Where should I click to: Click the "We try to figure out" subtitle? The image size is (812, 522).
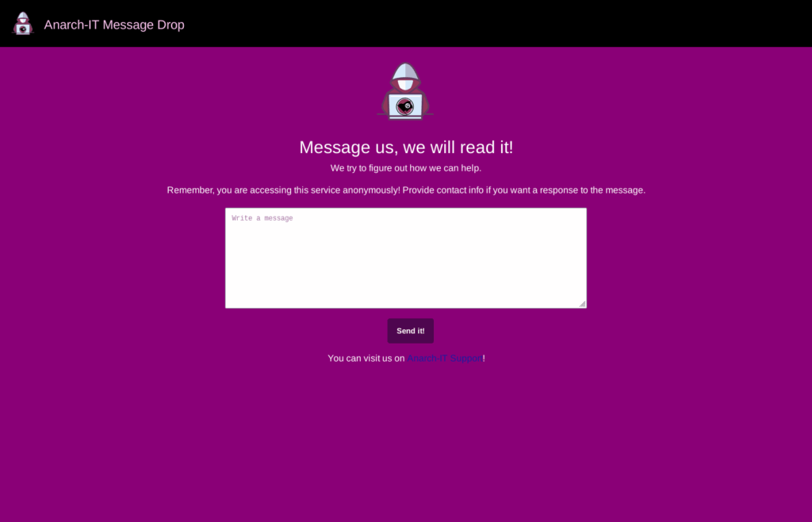406,168
